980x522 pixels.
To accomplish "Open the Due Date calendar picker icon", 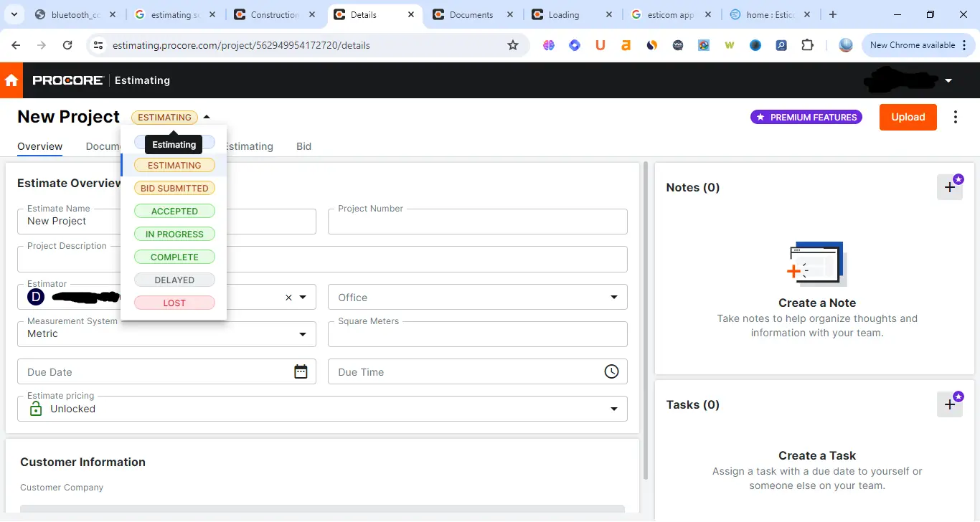I will point(301,371).
